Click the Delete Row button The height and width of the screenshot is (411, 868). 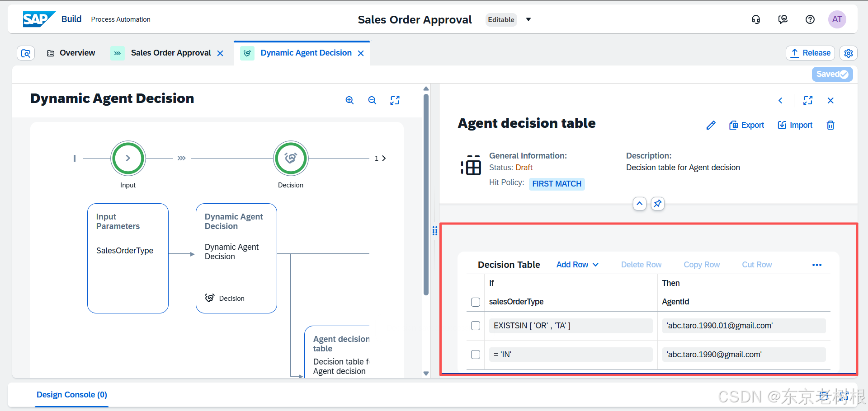pos(641,265)
